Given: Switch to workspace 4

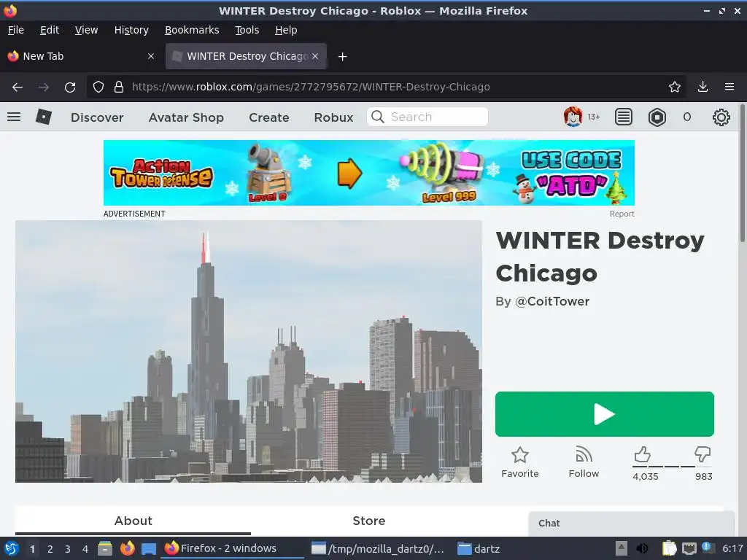Looking at the screenshot, I should (x=85, y=549).
